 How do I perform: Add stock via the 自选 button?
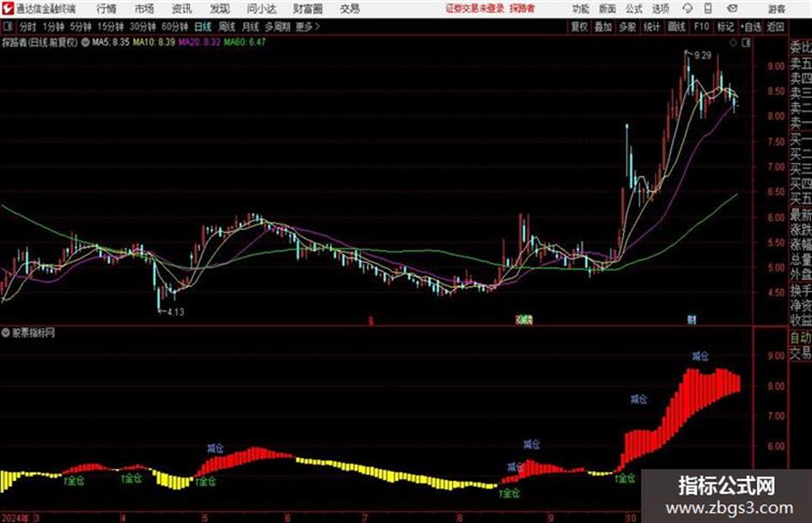pos(750,27)
